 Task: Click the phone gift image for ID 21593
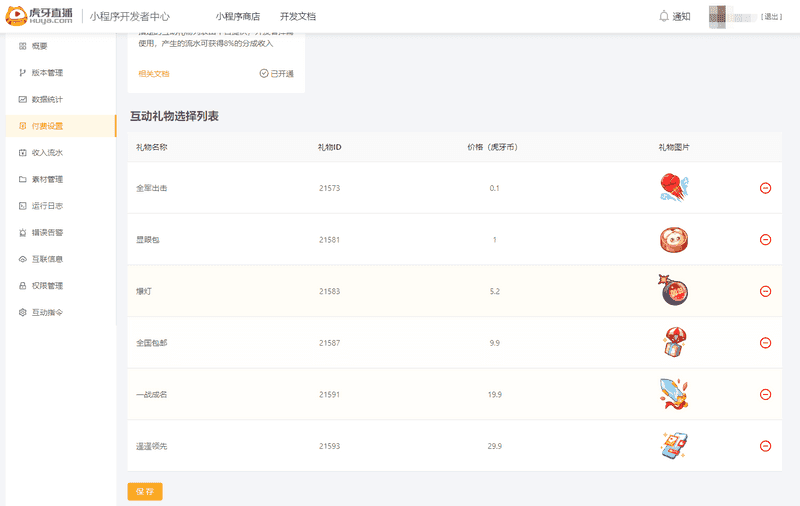tap(674, 445)
